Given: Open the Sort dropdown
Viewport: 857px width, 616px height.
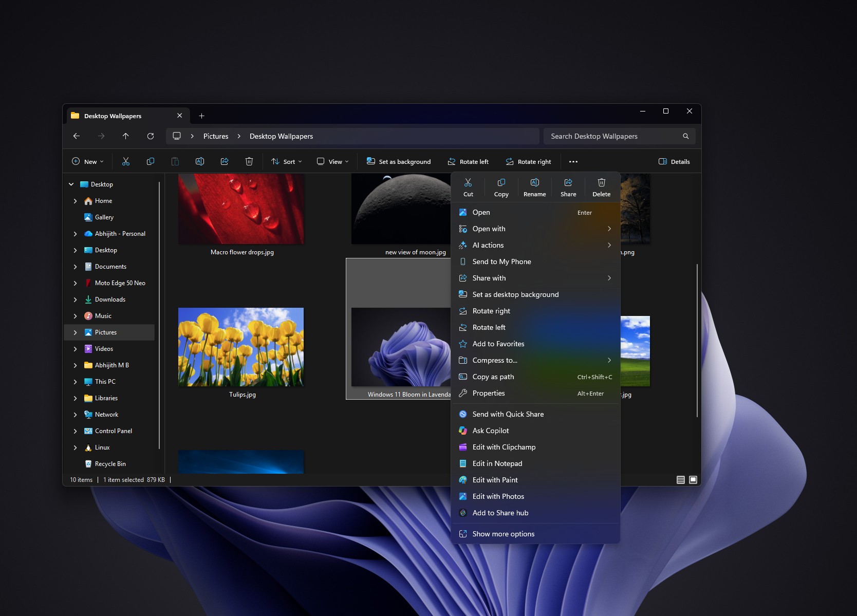Looking at the screenshot, I should click(x=287, y=161).
